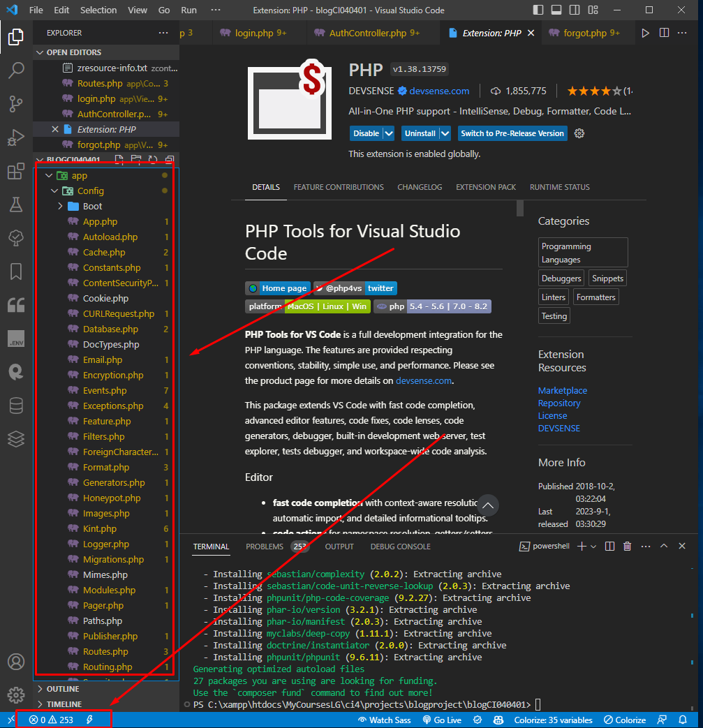
Task: Switch to the CHANGELOG tab
Action: pyautogui.click(x=419, y=187)
